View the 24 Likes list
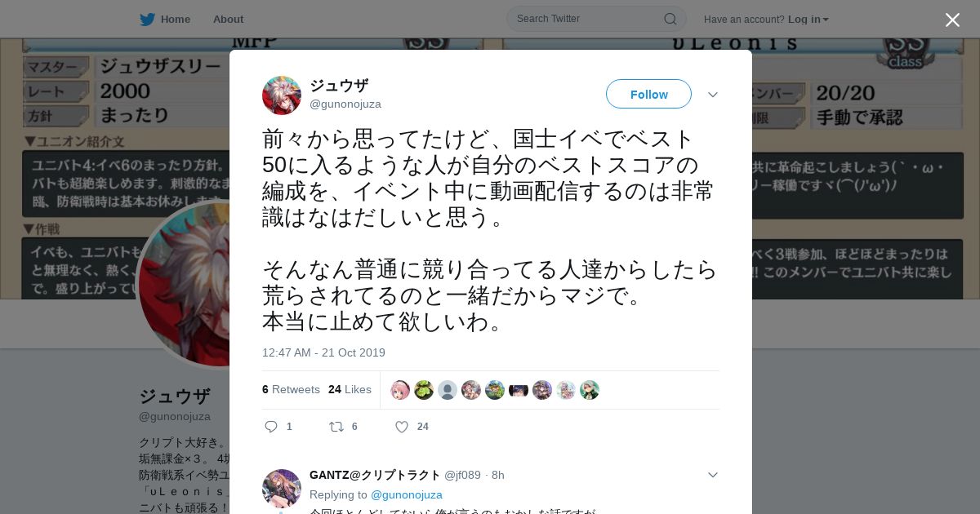980x514 pixels. pyautogui.click(x=350, y=389)
